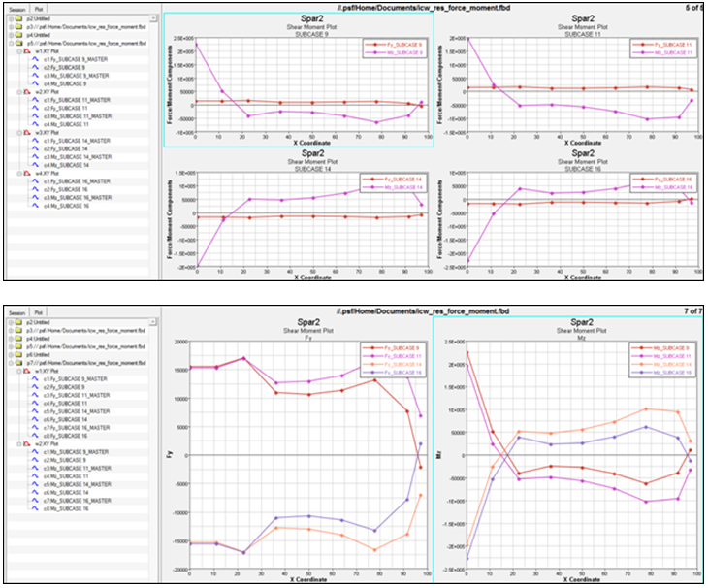Open Session tab in the upper browser panel
Image resolution: width=708 pixels, height=588 pixels.
[x=16, y=7]
